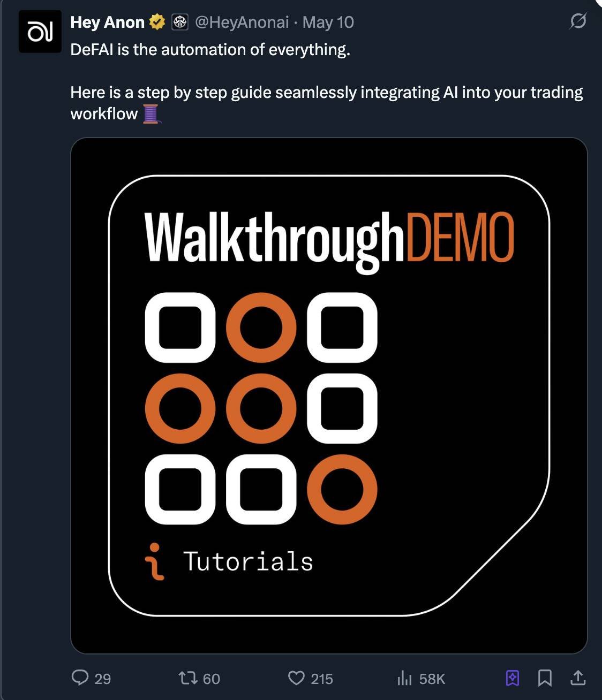Open the Grok icon at top right
602x700 pixels.
pos(578,21)
